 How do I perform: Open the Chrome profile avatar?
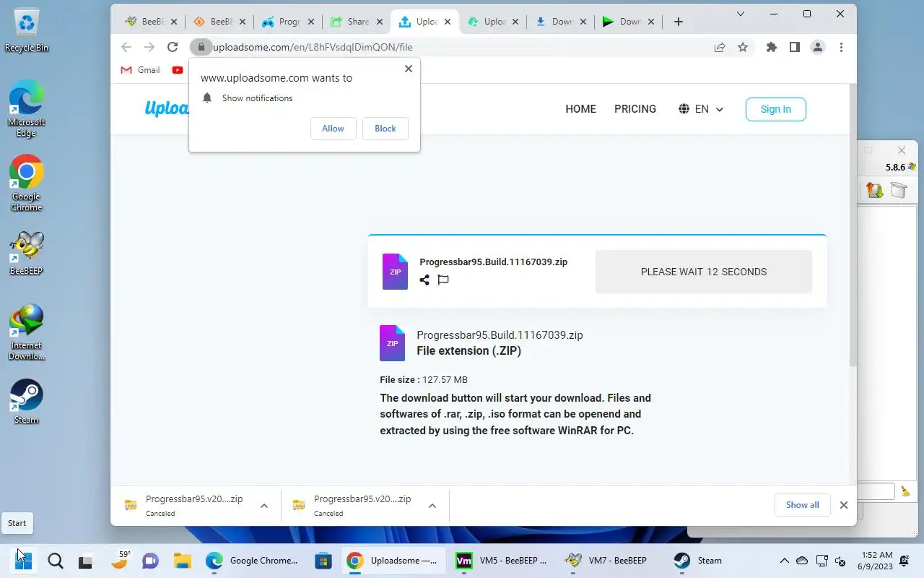coord(817,47)
